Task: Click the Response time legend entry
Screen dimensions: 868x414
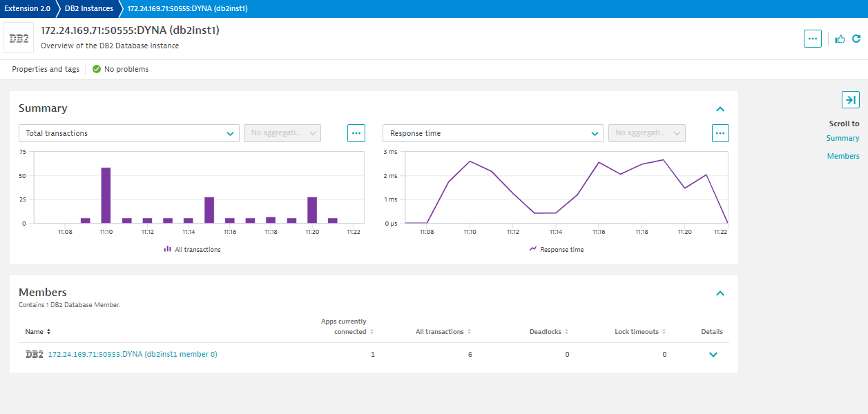Action: [x=557, y=249]
